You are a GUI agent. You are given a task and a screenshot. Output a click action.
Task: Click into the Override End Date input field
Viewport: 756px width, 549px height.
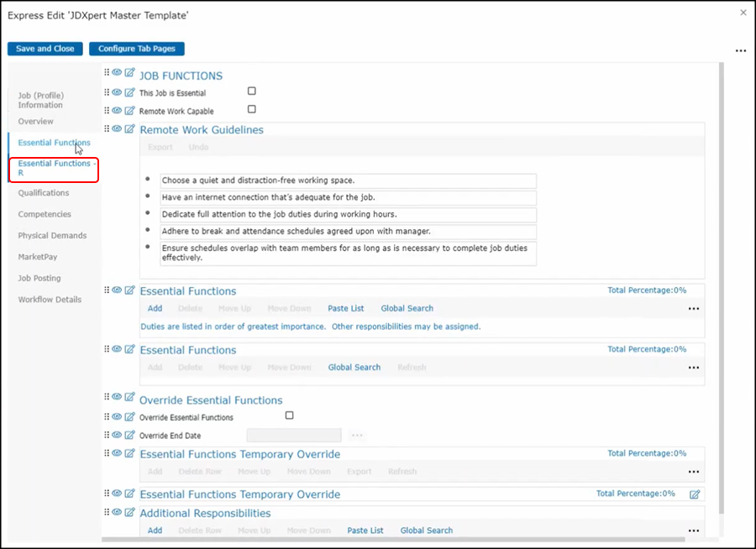(294, 436)
